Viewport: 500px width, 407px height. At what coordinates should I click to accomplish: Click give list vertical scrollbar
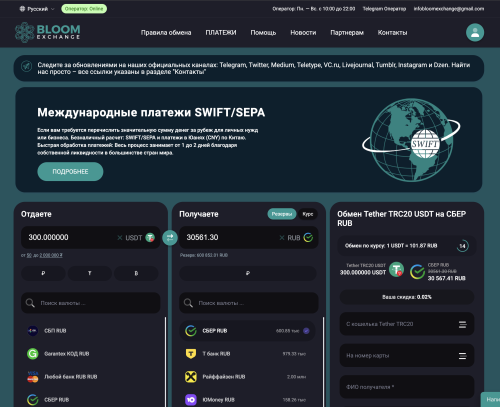[165, 362]
